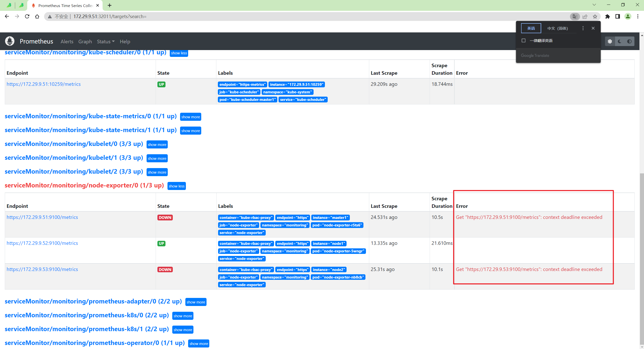Open the 172.29.9.52:9100 metrics endpoint
Image resolution: width=644 pixels, height=349 pixels.
(x=42, y=243)
